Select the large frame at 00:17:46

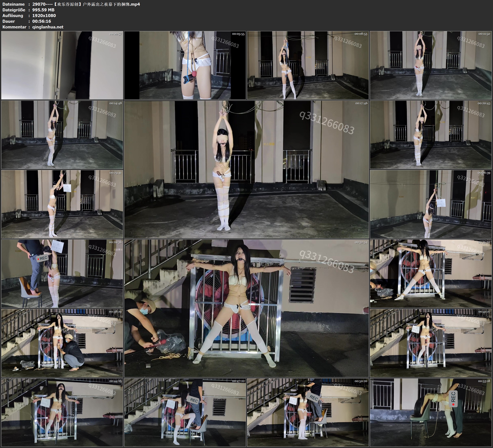click(x=246, y=169)
